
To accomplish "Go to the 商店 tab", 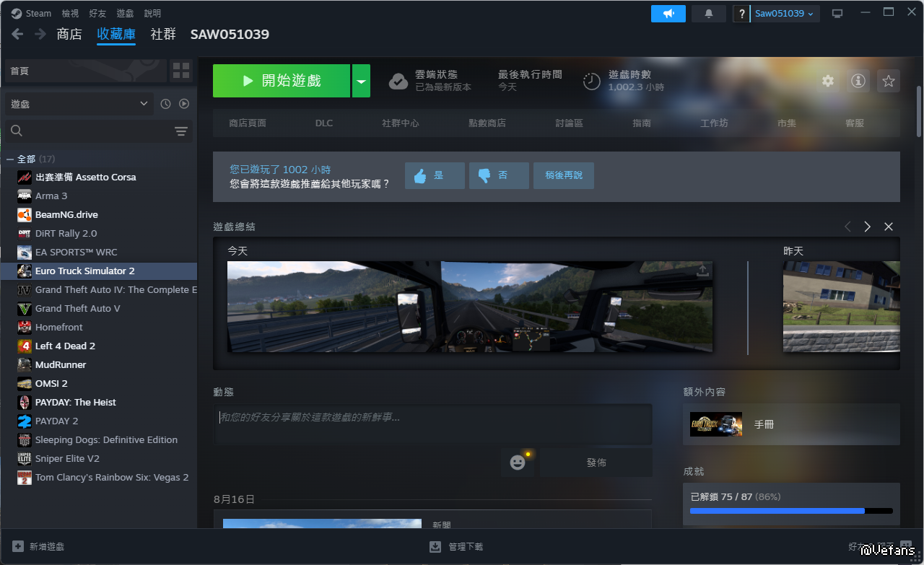I will pos(69,34).
